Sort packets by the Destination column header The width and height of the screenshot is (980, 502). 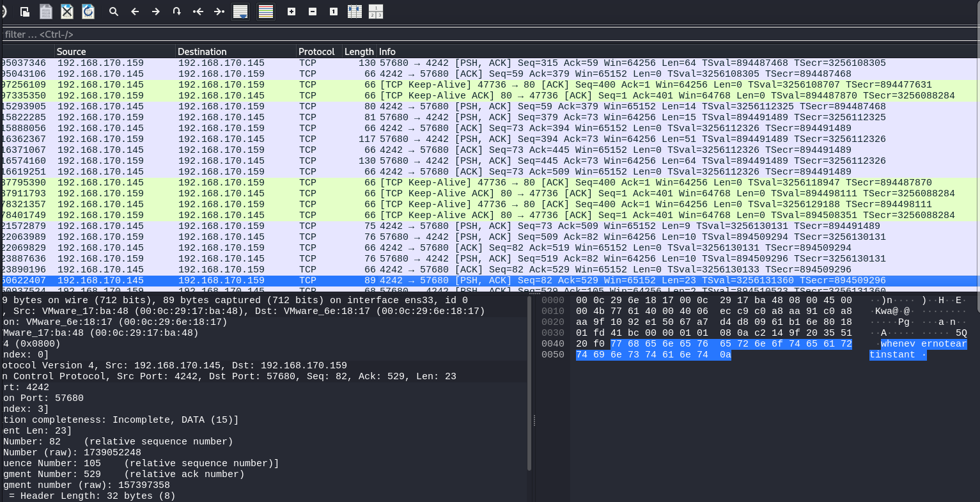202,52
